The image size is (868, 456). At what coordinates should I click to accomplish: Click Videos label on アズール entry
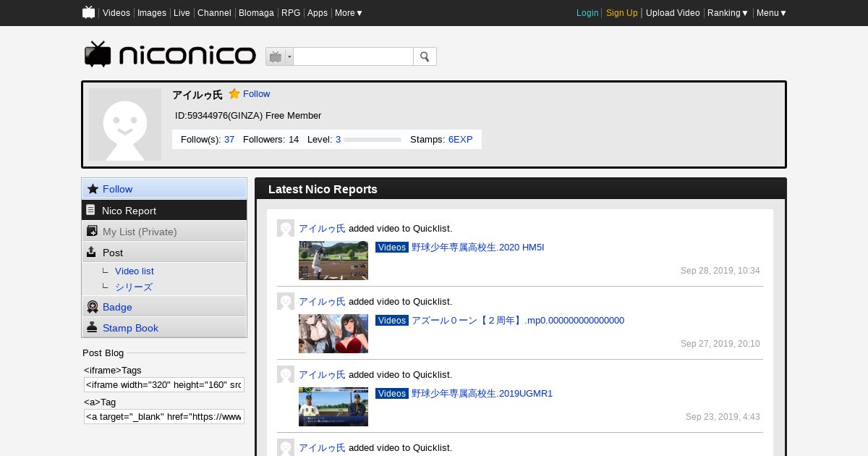(392, 320)
